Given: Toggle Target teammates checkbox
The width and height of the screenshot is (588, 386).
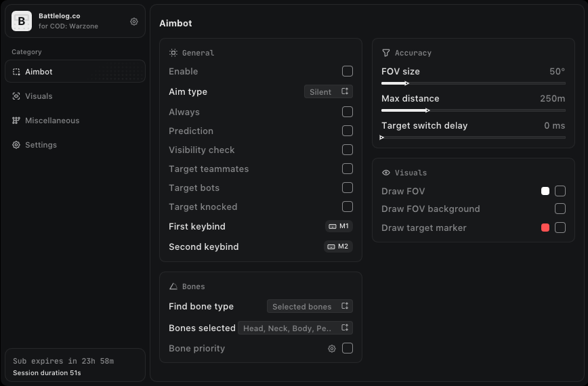Looking at the screenshot, I should 348,169.
